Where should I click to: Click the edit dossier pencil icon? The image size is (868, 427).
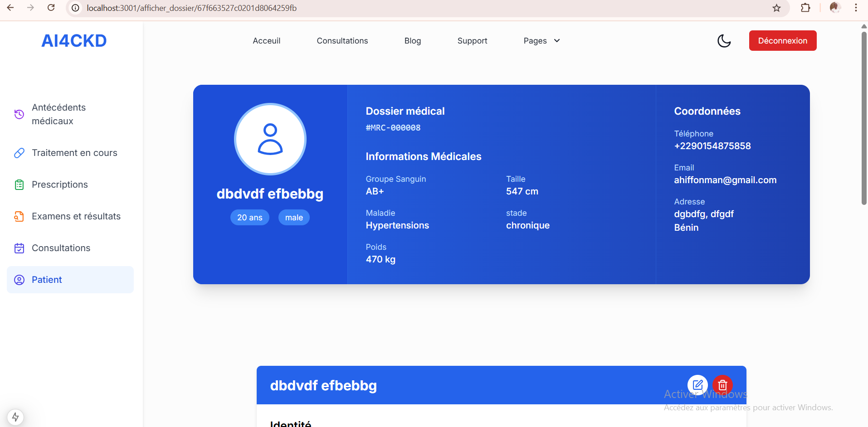697,385
